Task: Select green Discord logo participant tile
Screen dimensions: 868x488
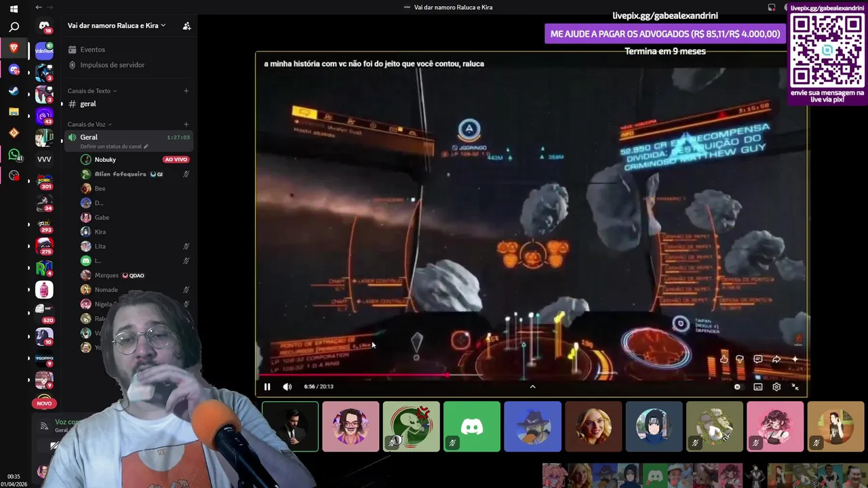Action: 472,426
